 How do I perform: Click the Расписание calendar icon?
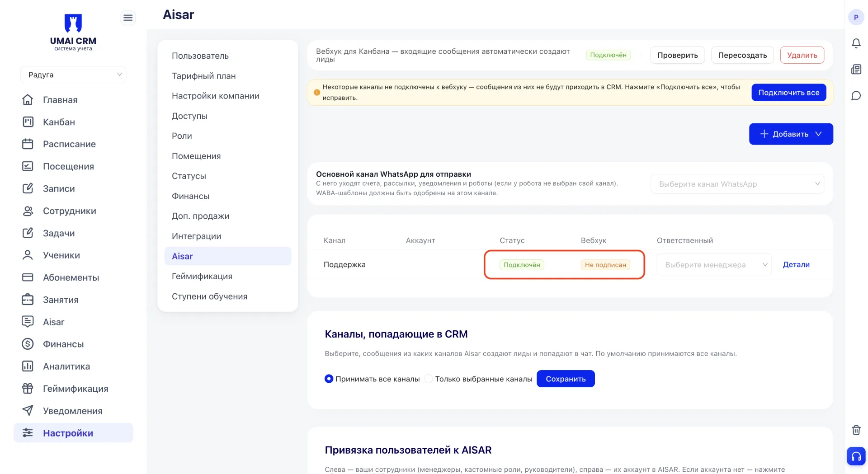coord(28,144)
